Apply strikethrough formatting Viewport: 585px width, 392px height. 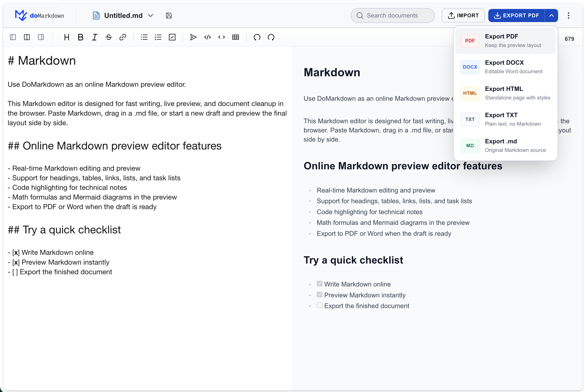tap(108, 37)
